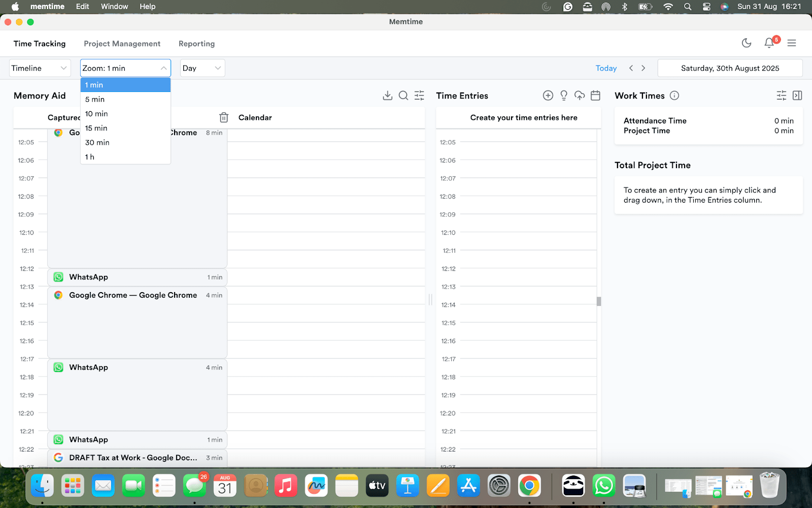Add a time entry with plus icon
812x508 pixels.
(x=548, y=96)
